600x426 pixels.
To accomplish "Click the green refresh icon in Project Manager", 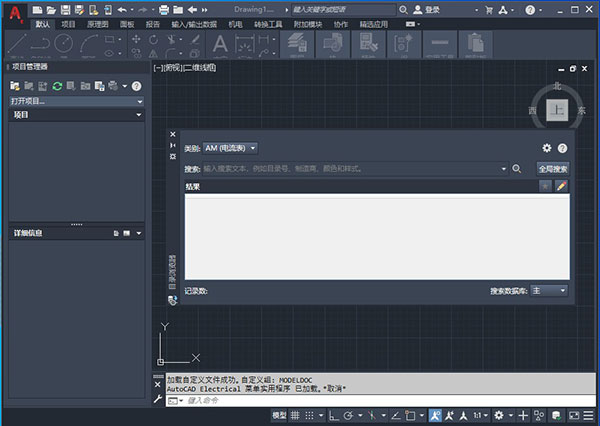I will [58, 86].
